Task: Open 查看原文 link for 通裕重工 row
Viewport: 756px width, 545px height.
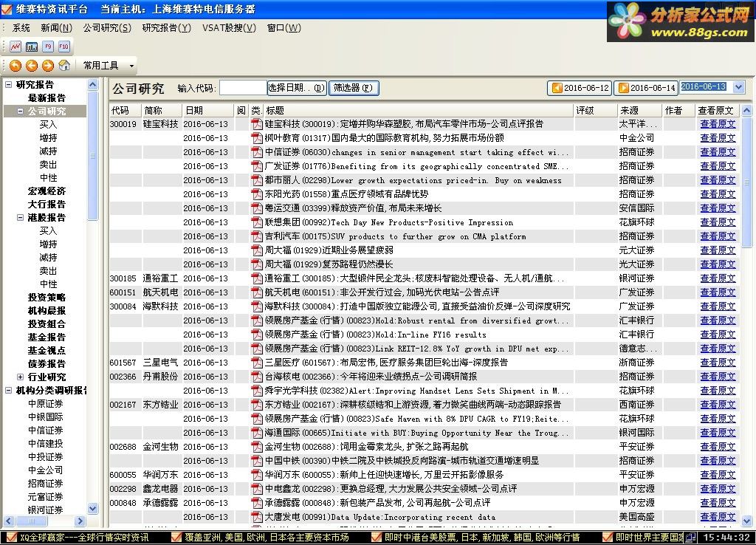Action: [x=718, y=278]
